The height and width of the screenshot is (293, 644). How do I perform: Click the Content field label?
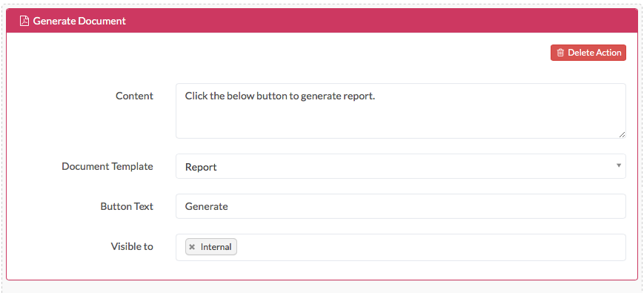tap(134, 96)
